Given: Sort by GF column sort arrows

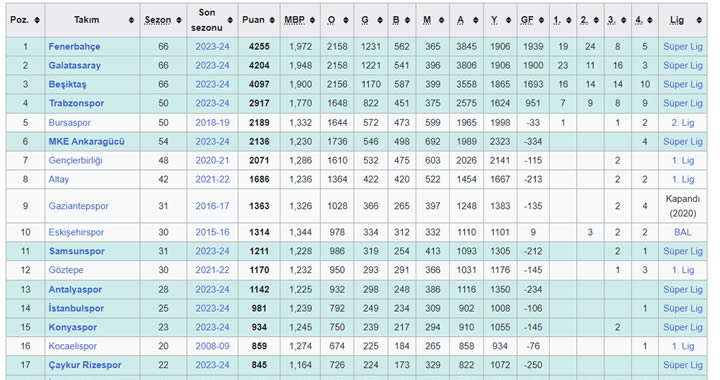Looking at the screenshot, I should point(541,20).
